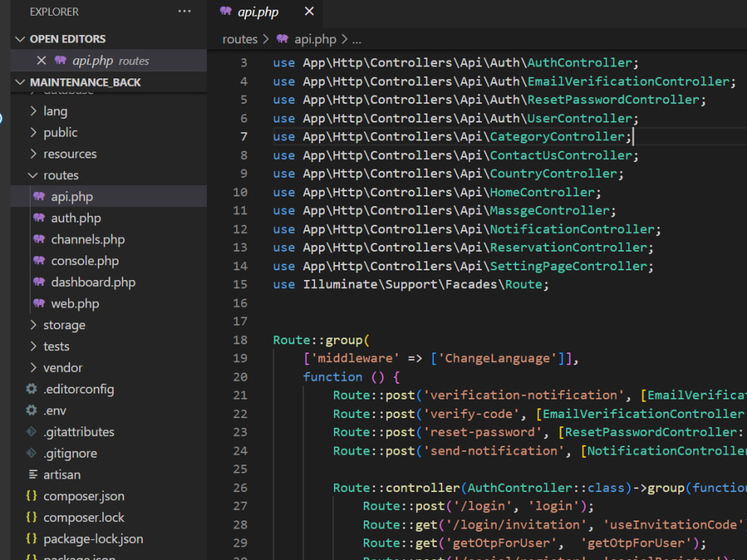
Task: Click PHP icon beside web.php
Action: point(39,303)
